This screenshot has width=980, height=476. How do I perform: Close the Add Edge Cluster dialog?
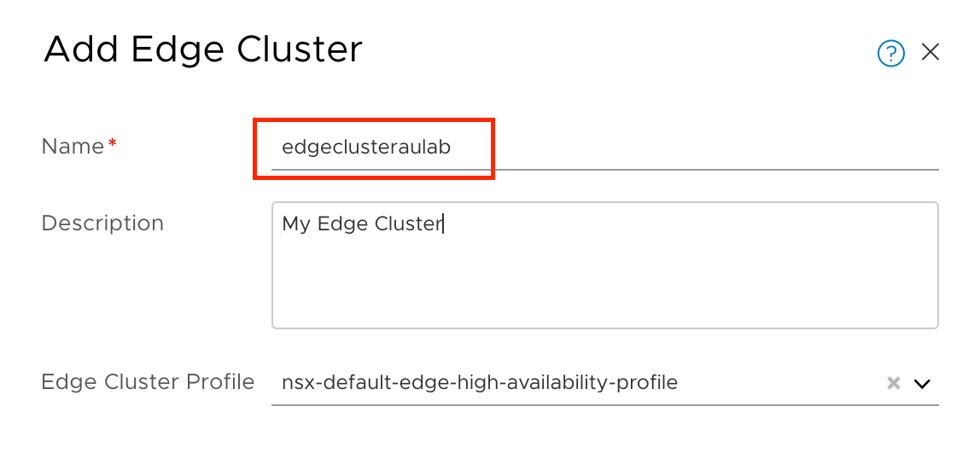tap(930, 53)
